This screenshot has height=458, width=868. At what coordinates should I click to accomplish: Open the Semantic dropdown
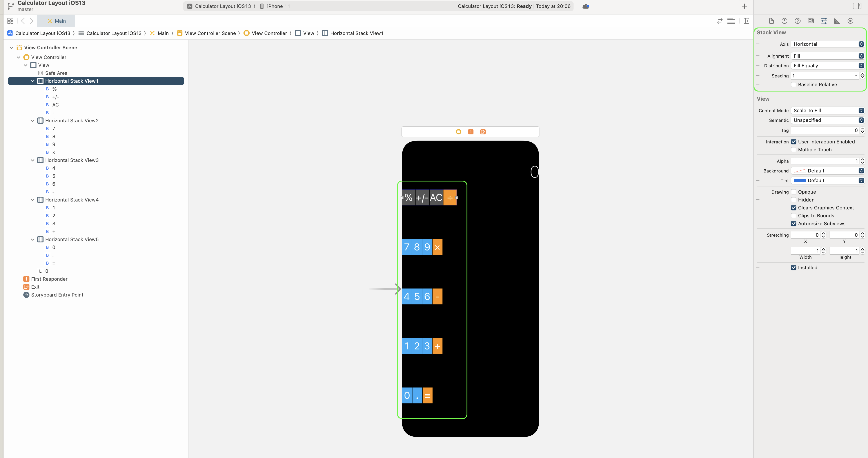point(828,120)
